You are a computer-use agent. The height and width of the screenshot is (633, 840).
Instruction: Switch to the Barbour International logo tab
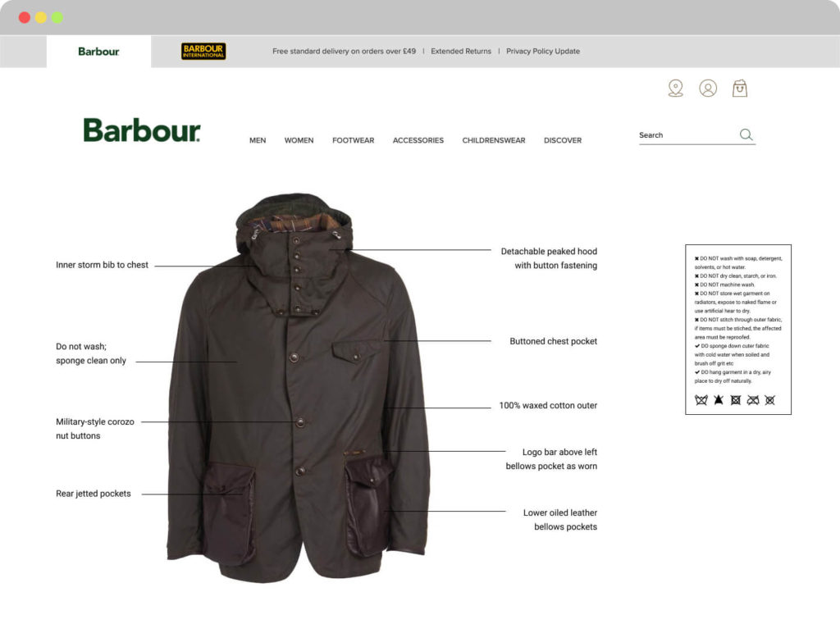[203, 51]
